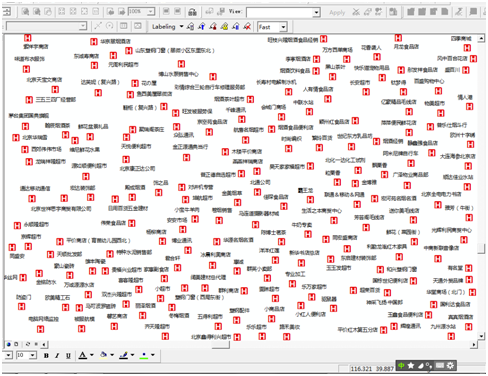This screenshot has height=376, width=488.
Task: Open the font size 10 dropdown
Action: pyautogui.click(x=33, y=355)
